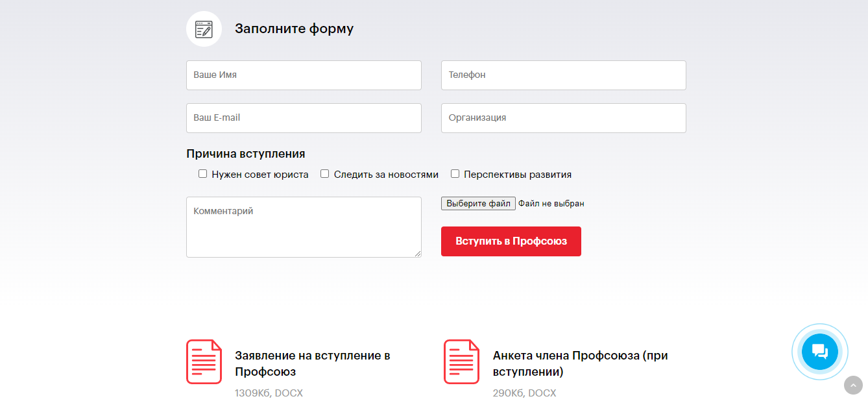
Task: Click the 'Организация' text field
Action: click(563, 118)
